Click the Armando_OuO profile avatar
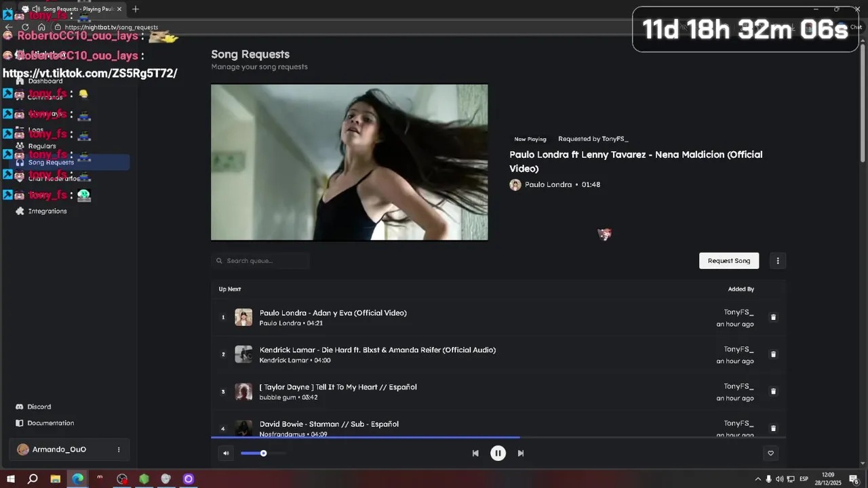This screenshot has width=868, height=488. [23, 449]
